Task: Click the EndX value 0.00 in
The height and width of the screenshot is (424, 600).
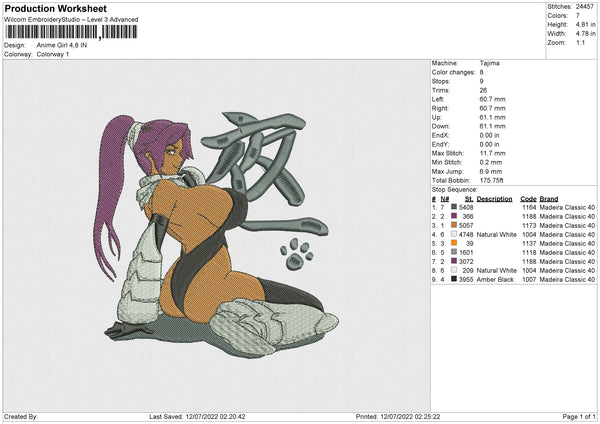Action: click(490, 135)
